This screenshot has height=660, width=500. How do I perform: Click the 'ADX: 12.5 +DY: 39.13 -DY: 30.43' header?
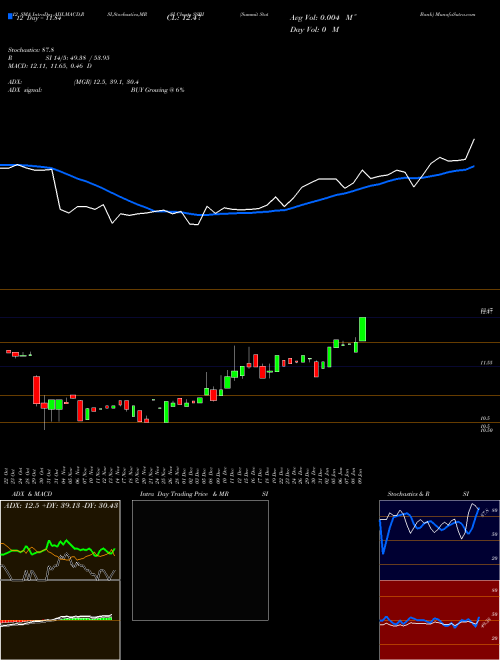tap(61, 505)
